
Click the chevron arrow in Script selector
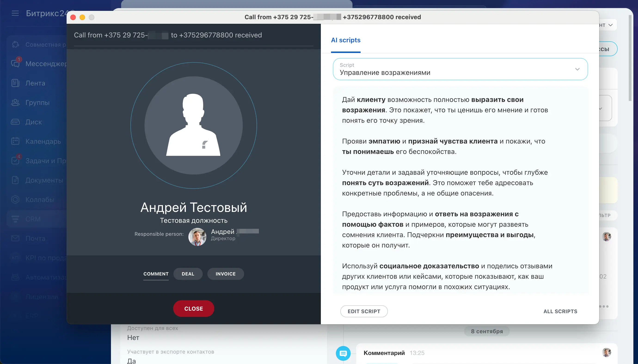coord(577,69)
